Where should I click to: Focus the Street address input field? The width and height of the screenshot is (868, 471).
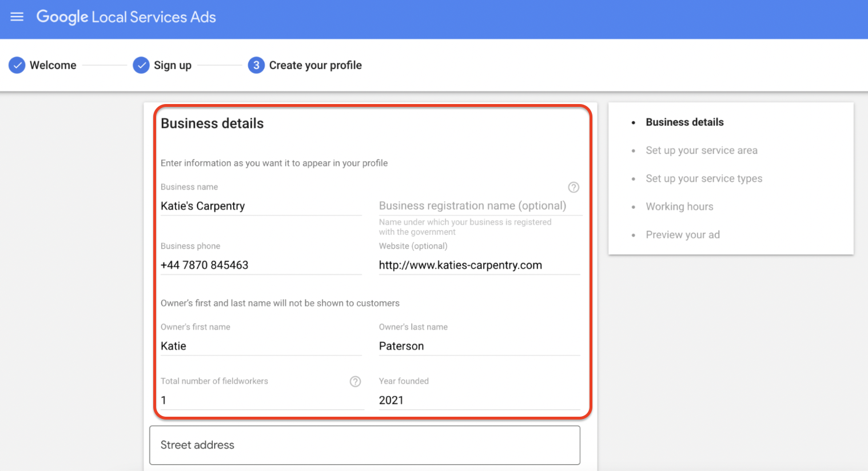coord(364,445)
